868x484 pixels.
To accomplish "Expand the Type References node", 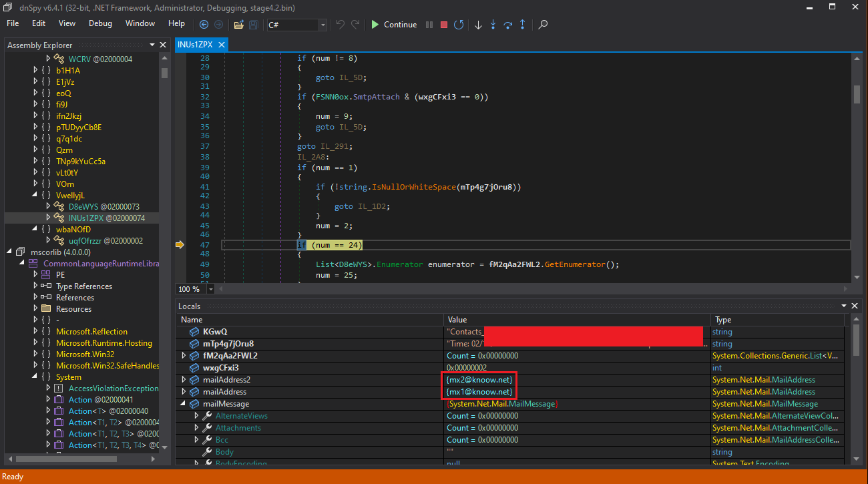I will pos(36,286).
